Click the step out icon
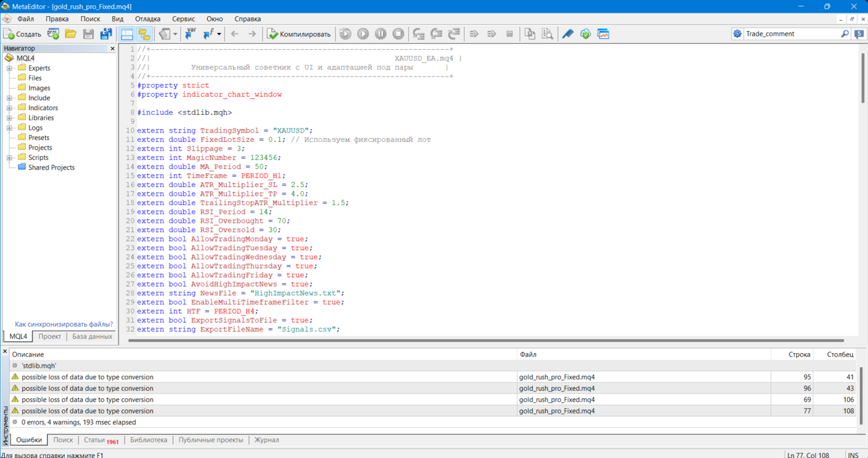This screenshot has width=868, height=458. (454, 34)
